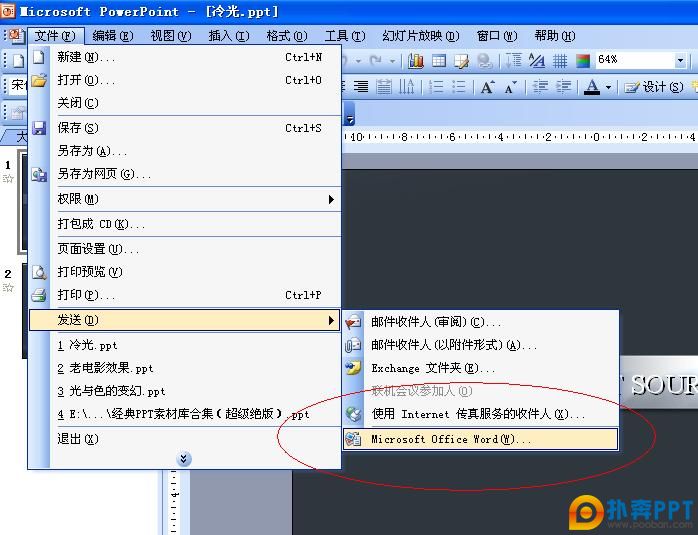Click inside the 64% zoom field
The width and height of the screenshot is (698, 535).
[x=635, y=60]
